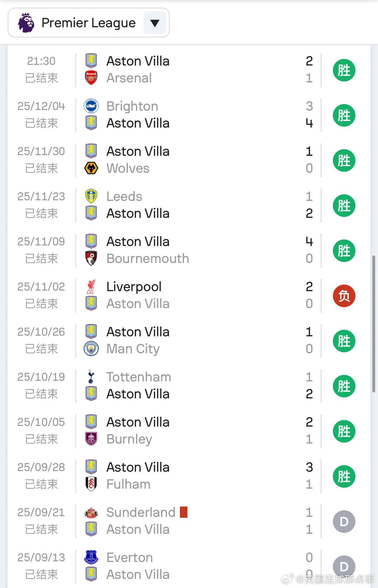
Task: Click the Wolves club crest
Action: click(x=91, y=168)
